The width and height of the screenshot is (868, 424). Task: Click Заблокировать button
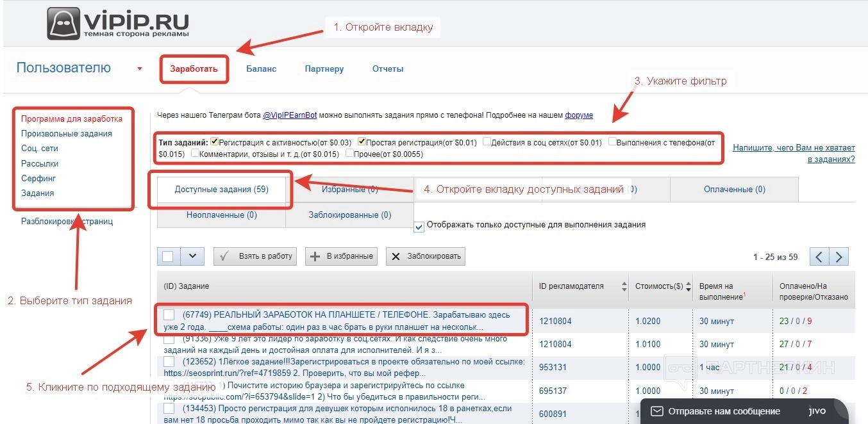pyautogui.click(x=426, y=256)
